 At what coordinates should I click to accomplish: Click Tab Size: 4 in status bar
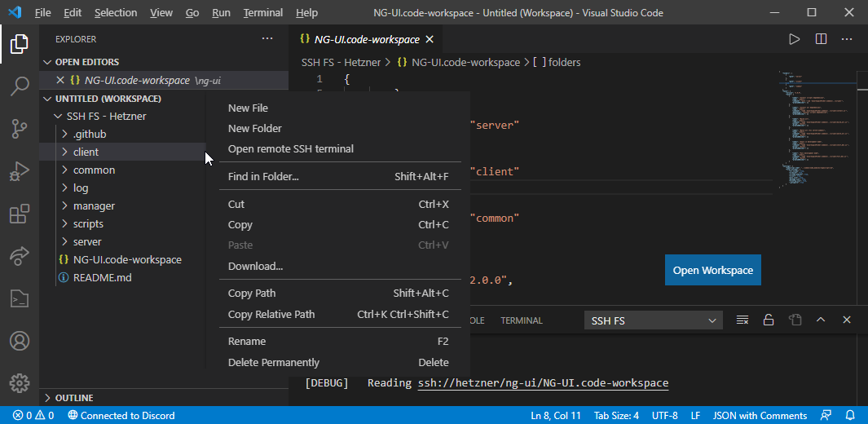(x=616, y=416)
